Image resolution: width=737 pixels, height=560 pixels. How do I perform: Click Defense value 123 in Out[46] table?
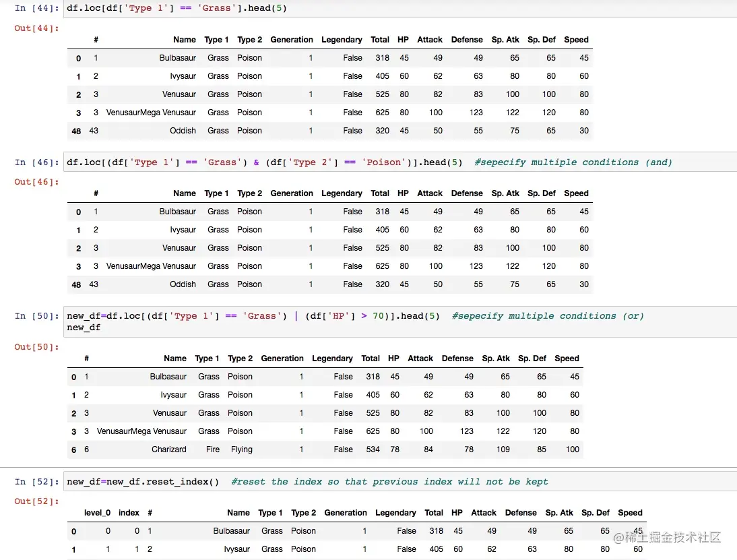point(476,266)
